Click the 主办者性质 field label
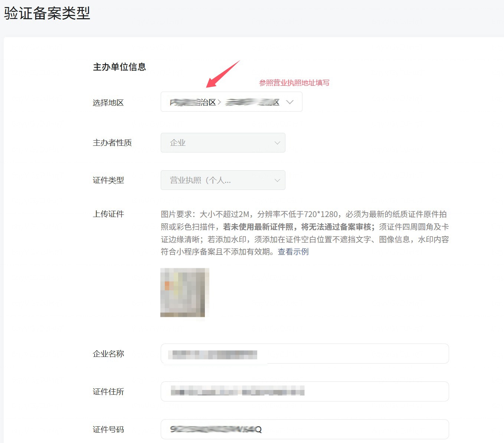Screen dimensions: 504x443 click(x=112, y=143)
